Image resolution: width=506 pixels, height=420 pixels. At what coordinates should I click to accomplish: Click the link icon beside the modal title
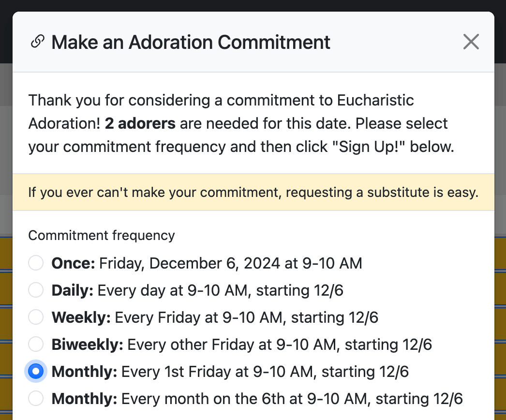point(36,42)
